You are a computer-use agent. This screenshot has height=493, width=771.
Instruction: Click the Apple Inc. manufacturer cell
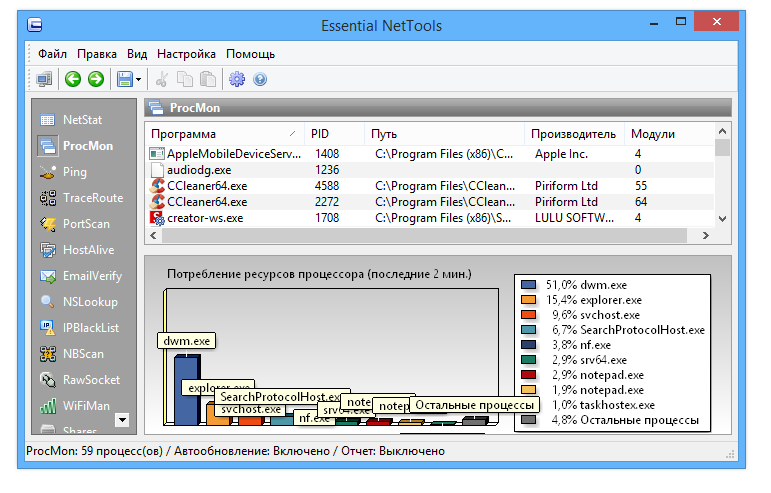(561, 154)
